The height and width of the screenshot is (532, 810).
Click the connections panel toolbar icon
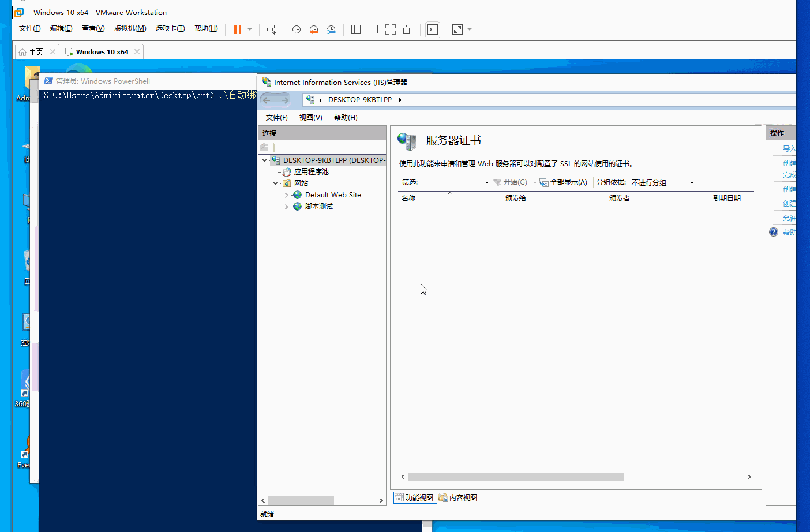[264, 147]
